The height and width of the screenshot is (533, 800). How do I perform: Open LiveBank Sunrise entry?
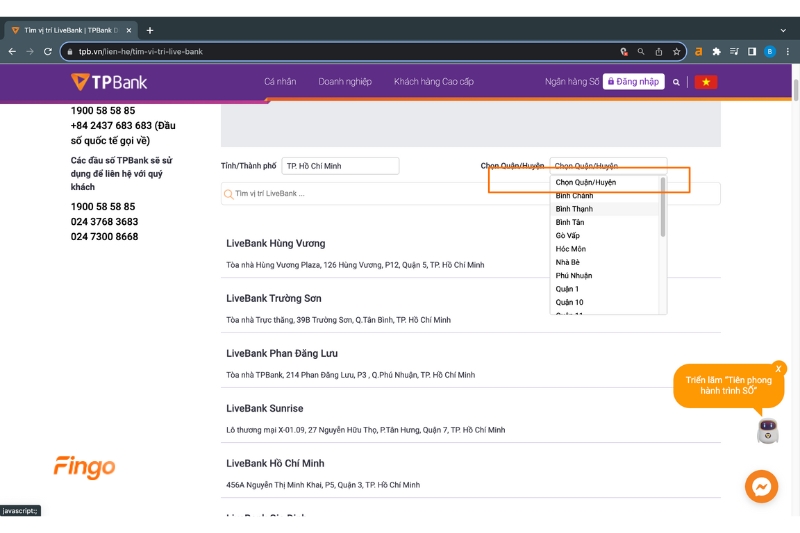[265, 409]
